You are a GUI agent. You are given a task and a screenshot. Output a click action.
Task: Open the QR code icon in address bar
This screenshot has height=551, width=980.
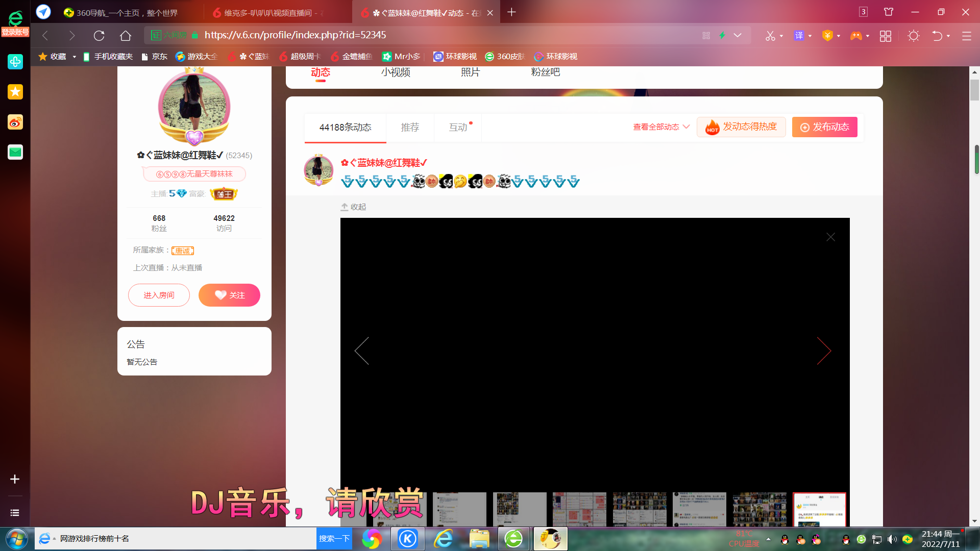pyautogui.click(x=706, y=35)
